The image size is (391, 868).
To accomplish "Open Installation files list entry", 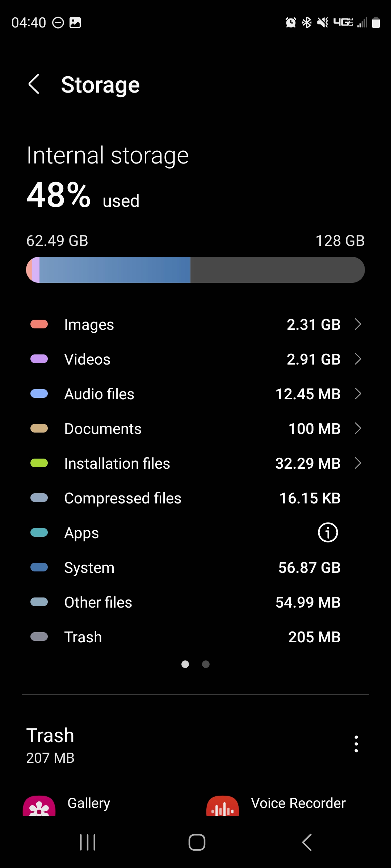I will (195, 463).
